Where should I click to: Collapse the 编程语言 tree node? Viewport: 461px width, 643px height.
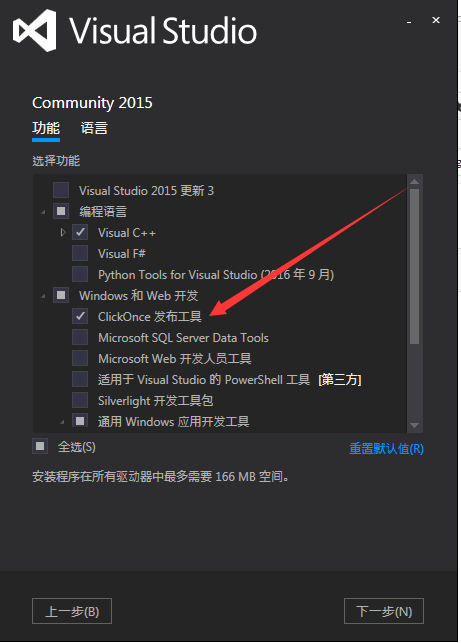click(43, 212)
